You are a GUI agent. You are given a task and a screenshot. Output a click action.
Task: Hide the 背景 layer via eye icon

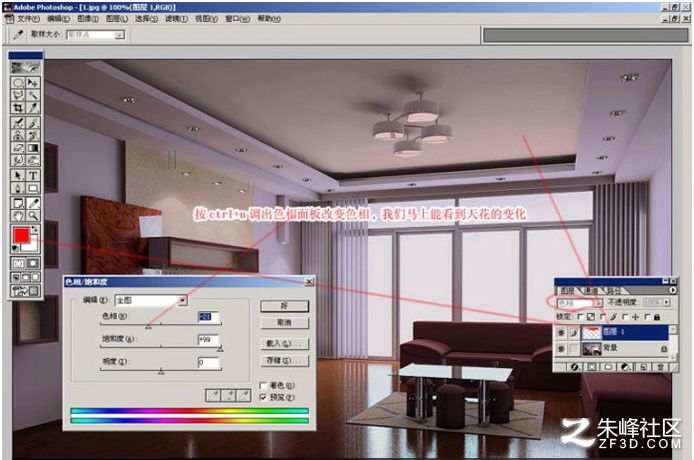(x=561, y=349)
